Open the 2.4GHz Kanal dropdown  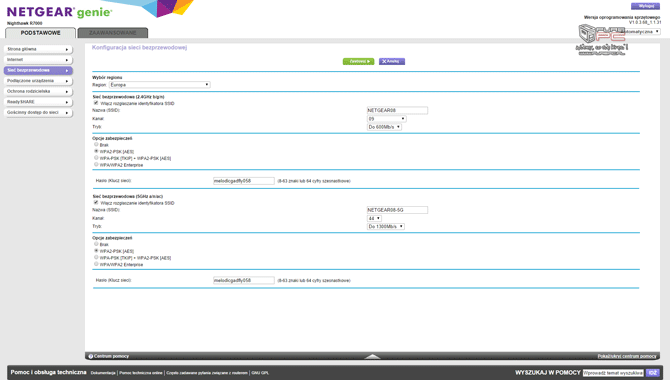[387, 119]
